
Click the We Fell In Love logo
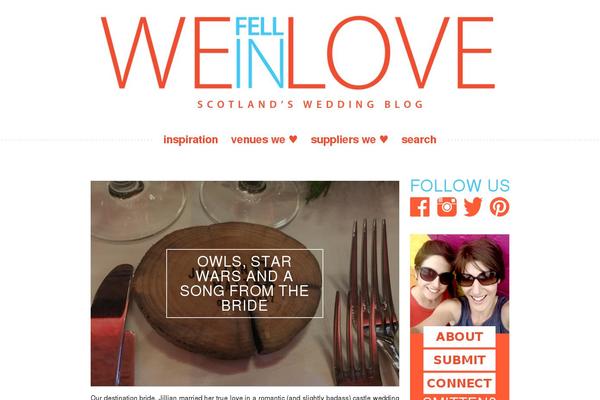tap(298, 53)
